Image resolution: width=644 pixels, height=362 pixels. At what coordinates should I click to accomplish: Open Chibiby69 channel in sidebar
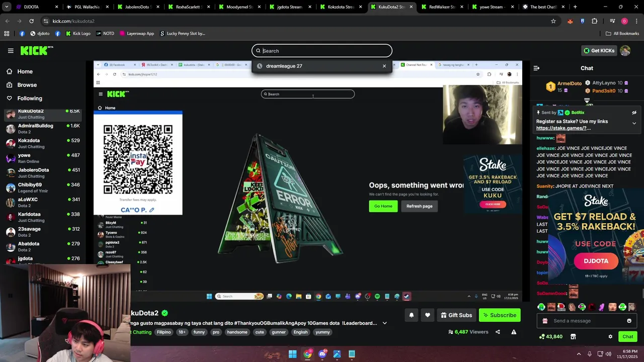(43, 188)
